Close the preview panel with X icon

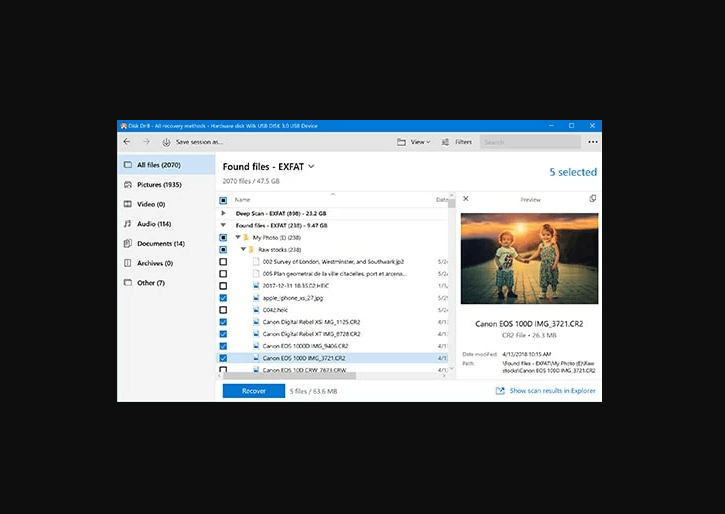click(466, 199)
